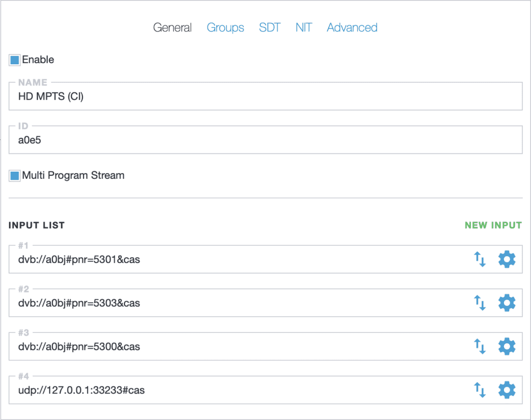This screenshot has height=420, width=531.
Task: Click the reorder arrows on input #3
Action: pos(480,346)
